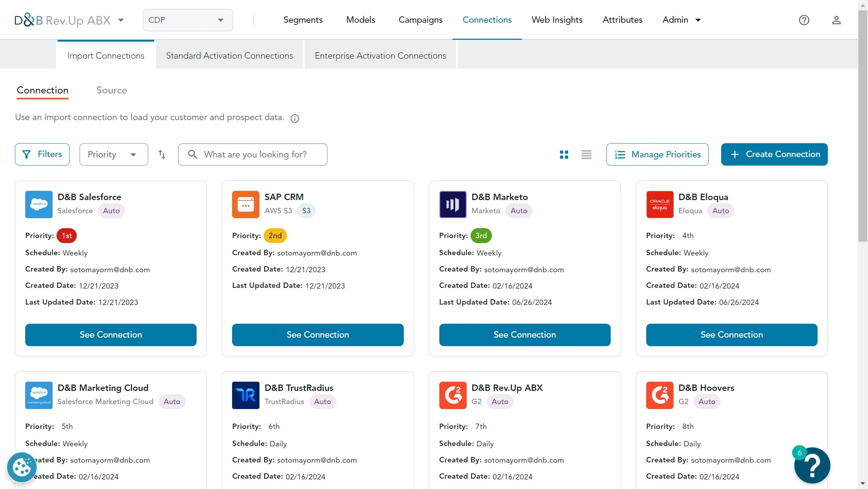Go to the Segments menu
Screen dimensions: 868x489
tap(303, 20)
